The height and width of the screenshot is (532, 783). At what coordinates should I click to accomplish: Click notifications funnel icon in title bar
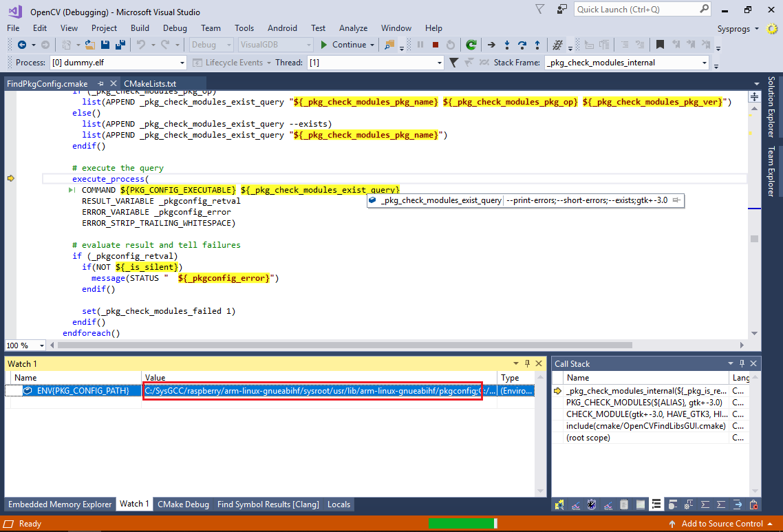point(540,9)
